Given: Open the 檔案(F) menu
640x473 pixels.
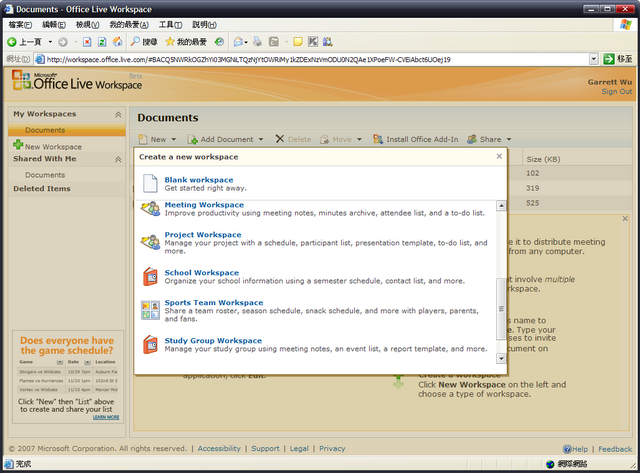Looking at the screenshot, I should (20, 24).
